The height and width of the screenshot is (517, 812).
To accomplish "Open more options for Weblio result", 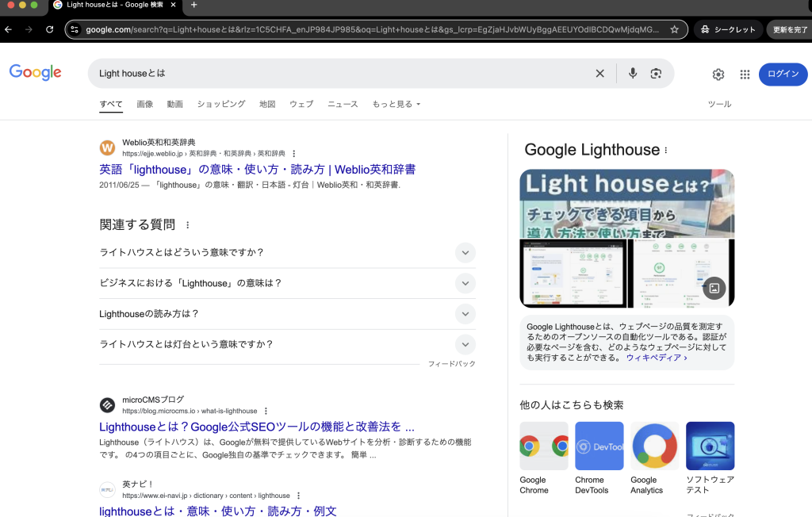I will (294, 154).
